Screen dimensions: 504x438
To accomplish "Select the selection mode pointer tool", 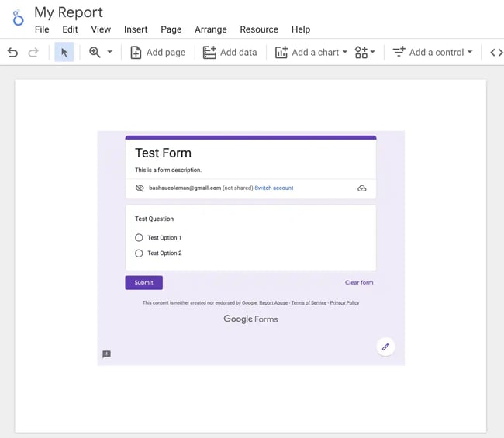I will (64, 52).
